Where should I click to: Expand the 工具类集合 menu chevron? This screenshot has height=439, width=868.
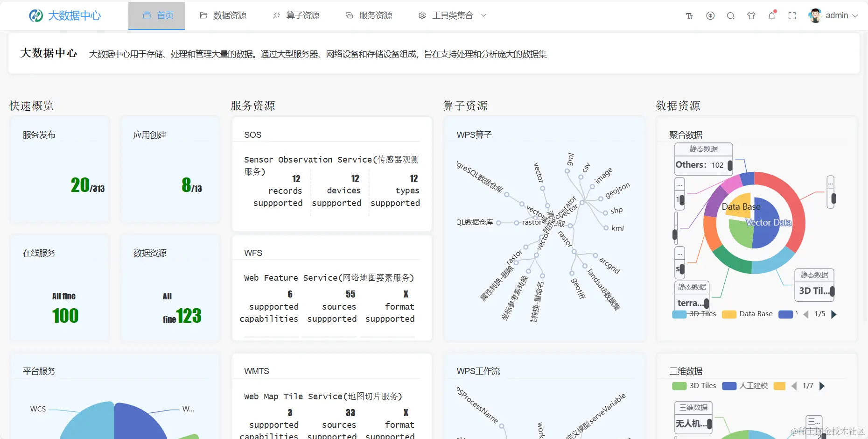tap(484, 15)
